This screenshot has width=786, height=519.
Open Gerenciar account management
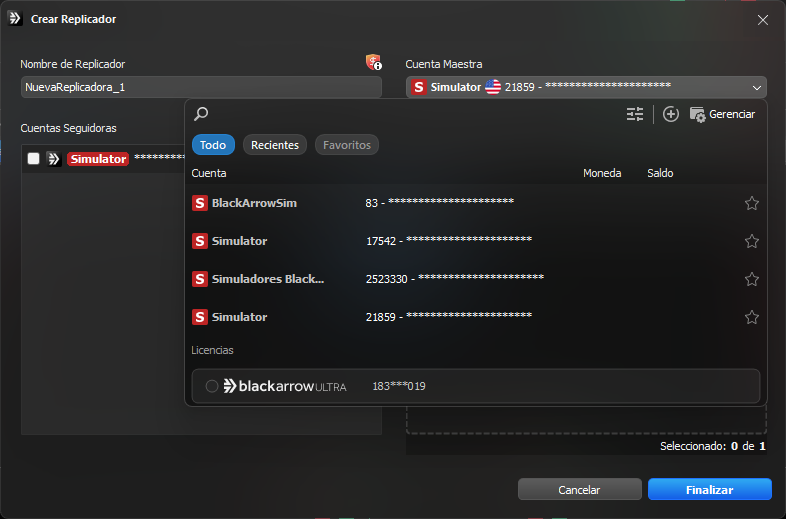point(722,114)
